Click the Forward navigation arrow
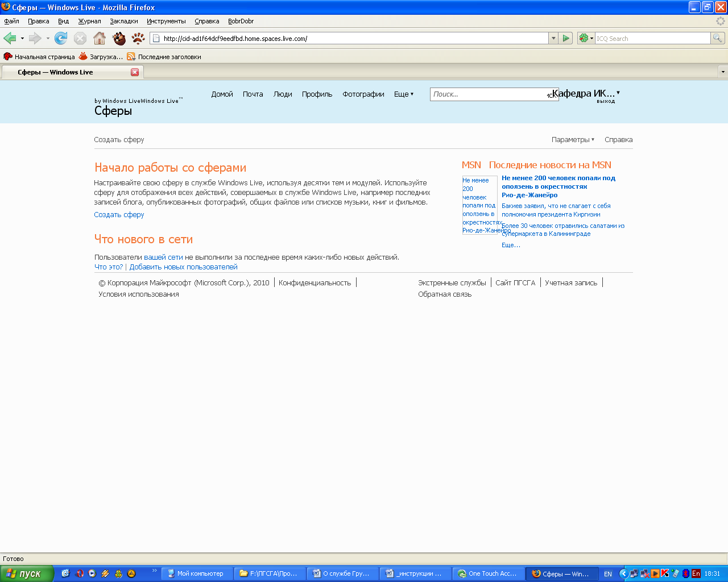 tap(35, 38)
